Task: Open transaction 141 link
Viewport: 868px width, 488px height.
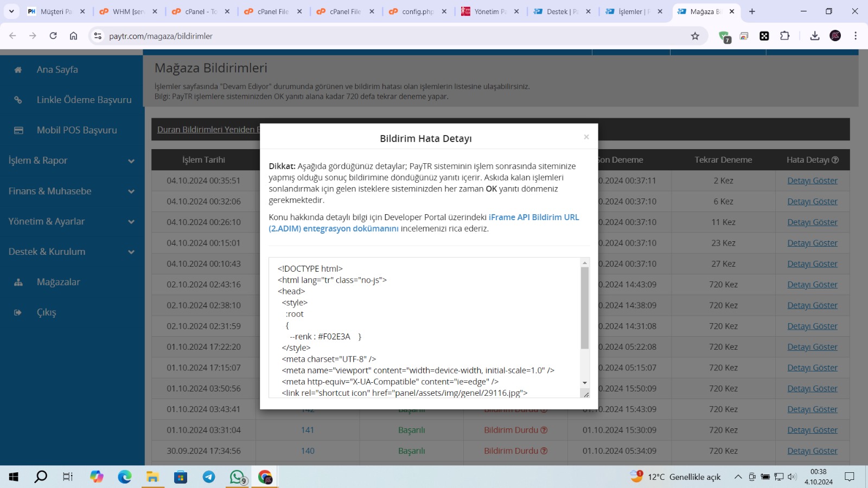Action: pos(308,430)
